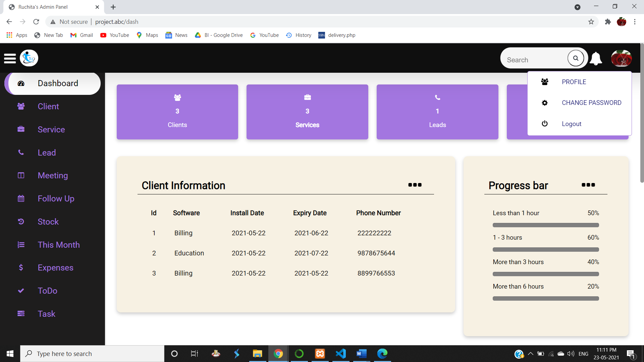Click the Meeting icon in sidebar
The image size is (644, 362).
(x=21, y=175)
